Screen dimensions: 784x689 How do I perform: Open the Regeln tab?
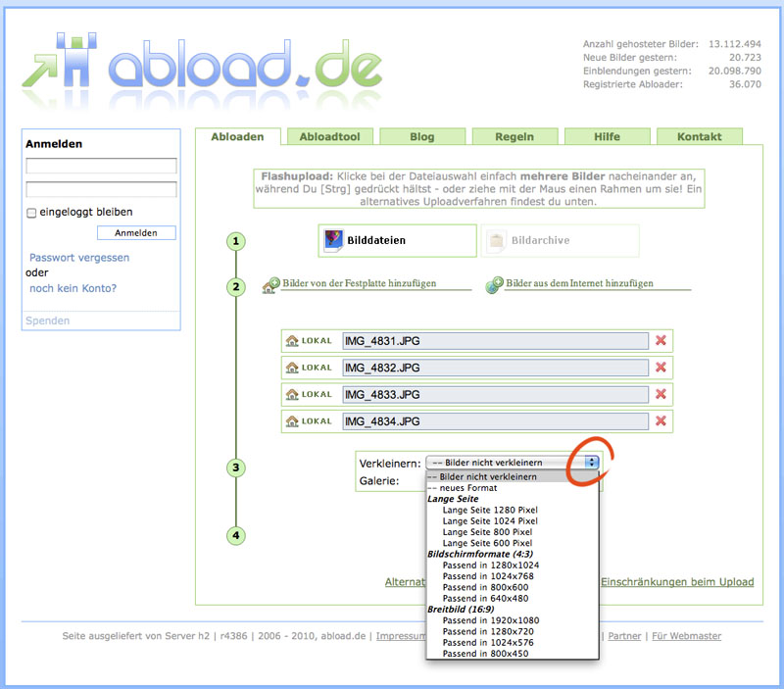click(x=514, y=136)
